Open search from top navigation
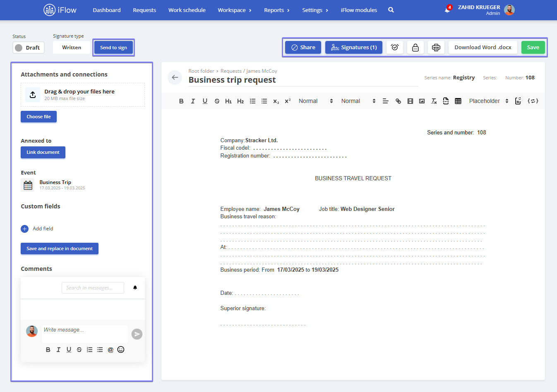The height and width of the screenshot is (392, 557). tap(391, 10)
